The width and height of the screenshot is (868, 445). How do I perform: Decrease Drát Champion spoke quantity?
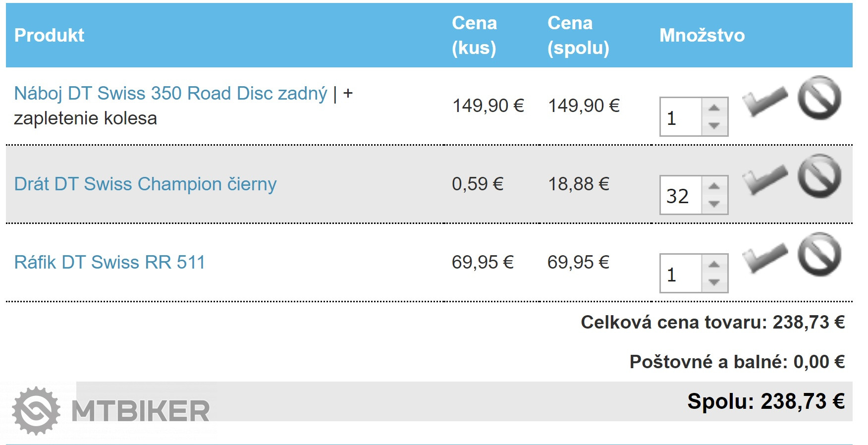[x=714, y=204]
